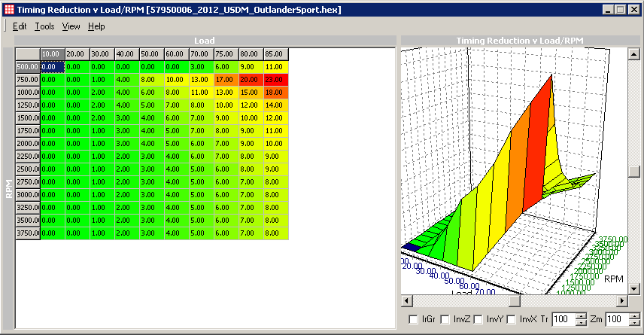Open the Edit menu
Screen dimensions: 644x335
(x=20, y=26)
